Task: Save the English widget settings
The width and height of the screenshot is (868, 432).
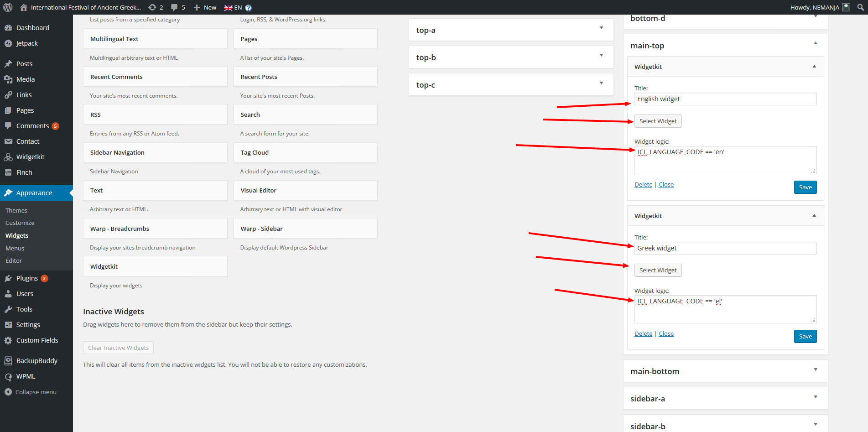Action: tap(805, 187)
